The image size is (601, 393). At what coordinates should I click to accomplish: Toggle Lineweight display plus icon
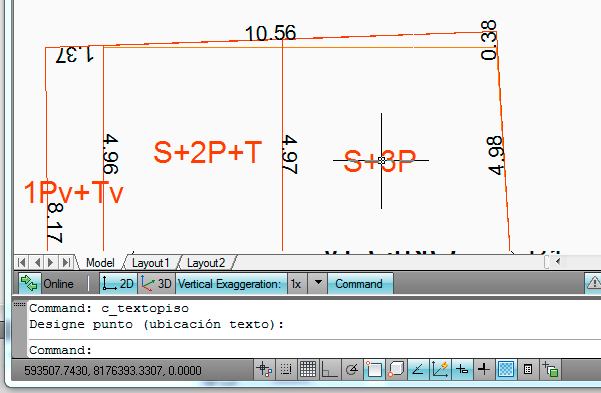[484, 370]
